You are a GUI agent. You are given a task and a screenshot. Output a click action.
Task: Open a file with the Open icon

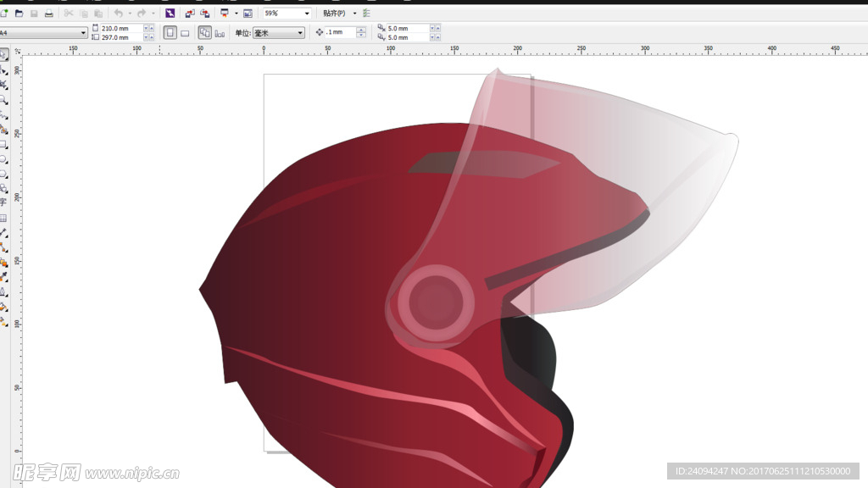(19, 14)
